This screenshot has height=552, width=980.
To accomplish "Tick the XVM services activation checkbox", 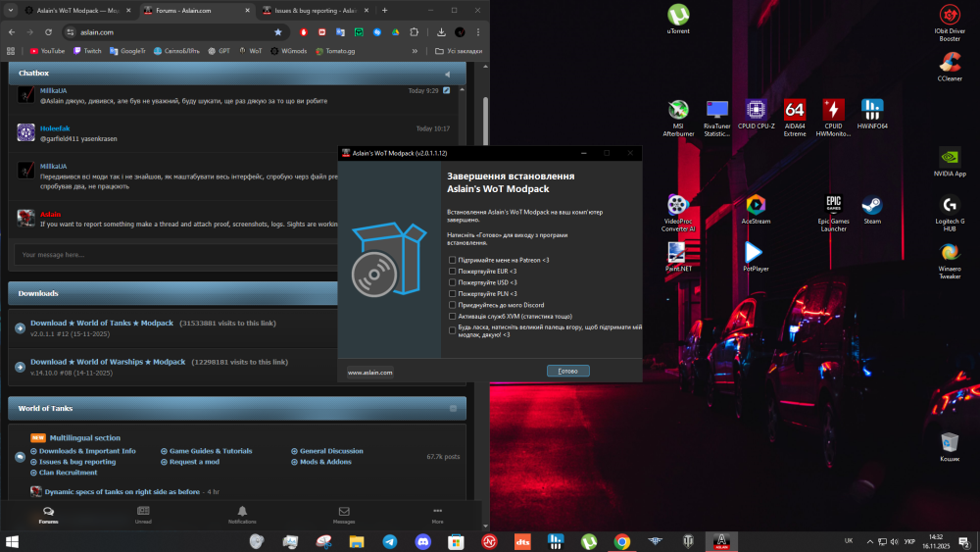I will (453, 317).
